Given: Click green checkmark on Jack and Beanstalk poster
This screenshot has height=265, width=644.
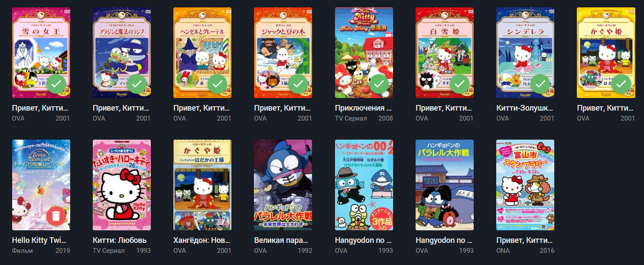Looking at the screenshot, I should point(298,84).
